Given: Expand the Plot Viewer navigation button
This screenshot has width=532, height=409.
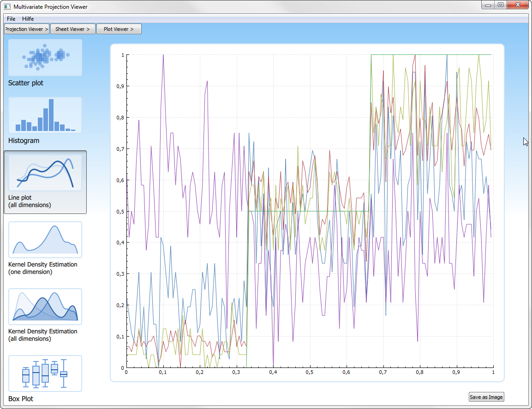Looking at the screenshot, I should 119,29.
